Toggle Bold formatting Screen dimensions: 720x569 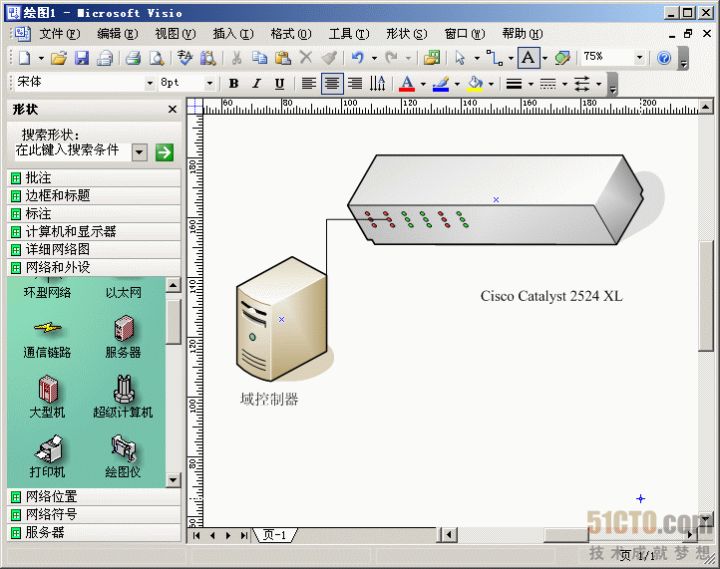234,84
